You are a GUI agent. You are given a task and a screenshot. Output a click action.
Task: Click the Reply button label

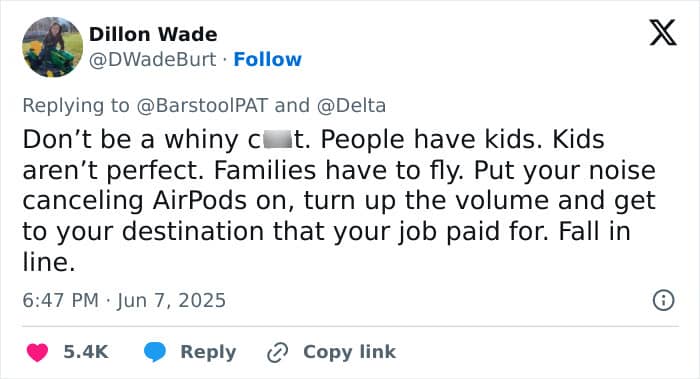(208, 352)
